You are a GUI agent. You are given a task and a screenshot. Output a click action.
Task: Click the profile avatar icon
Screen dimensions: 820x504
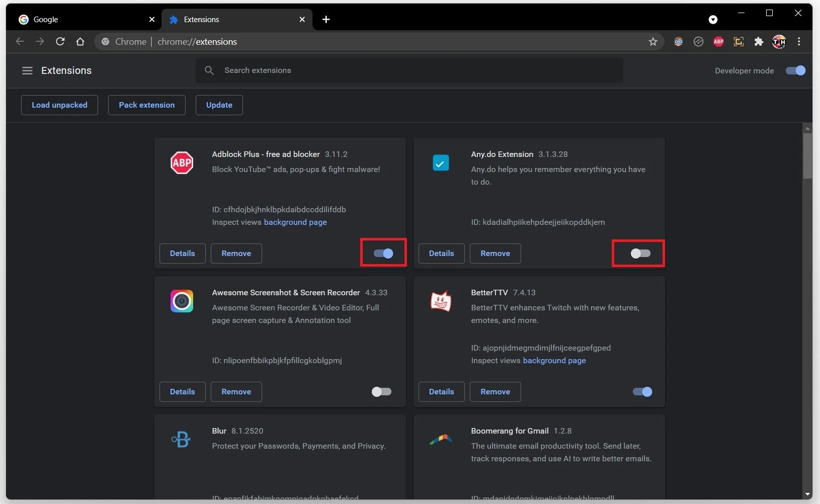[x=779, y=42]
